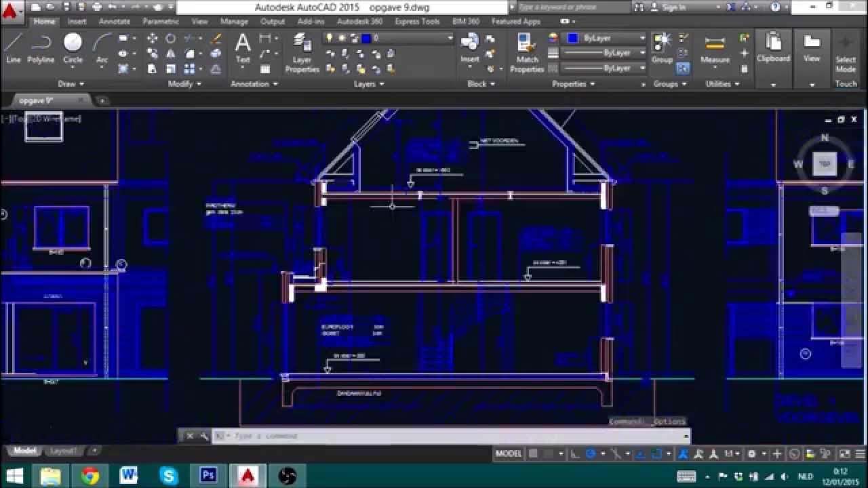Screen dimensions: 868x488
Task: Click the Stretch tool in Modify panel
Action: (x=152, y=68)
